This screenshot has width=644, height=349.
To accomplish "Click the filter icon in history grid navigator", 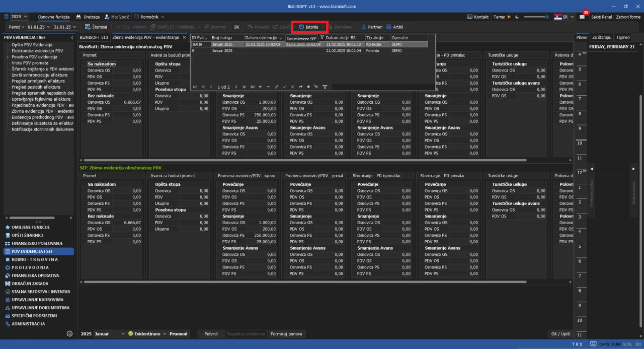I will (325, 87).
